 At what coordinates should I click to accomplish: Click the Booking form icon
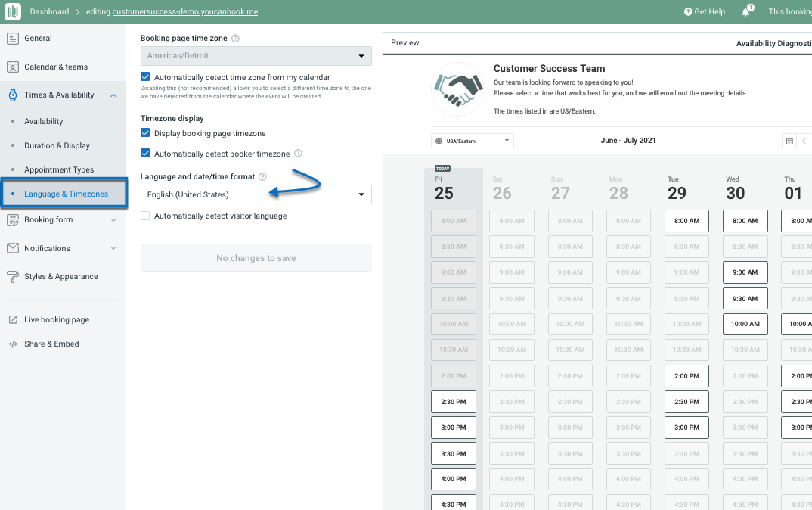[x=13, y=219]
